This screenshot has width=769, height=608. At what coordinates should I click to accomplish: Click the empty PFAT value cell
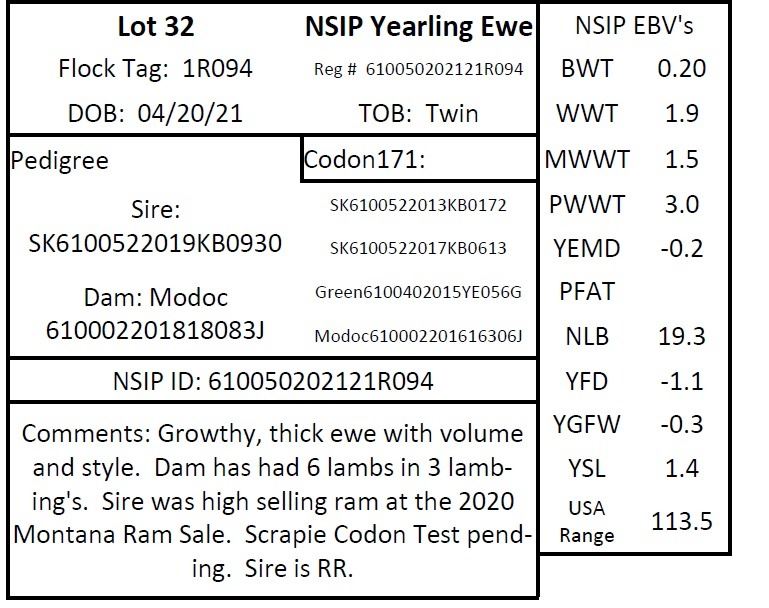pos(681,292)
